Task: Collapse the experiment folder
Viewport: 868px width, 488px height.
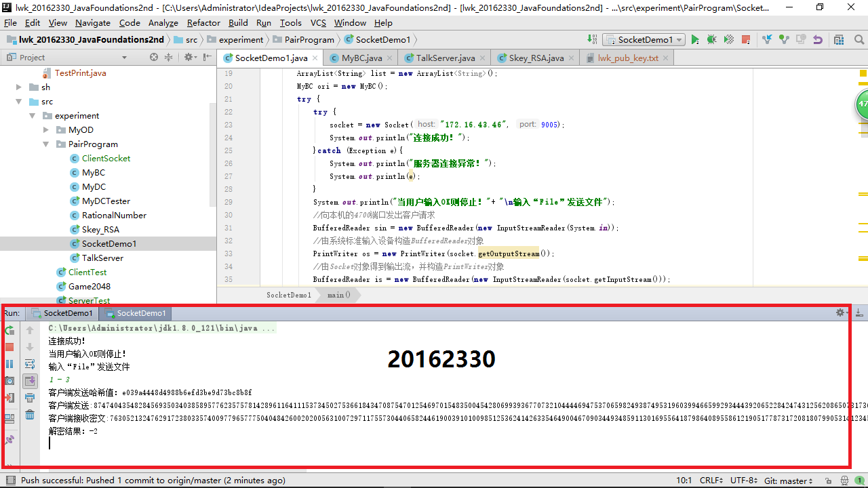Action: tap(32, 116)
